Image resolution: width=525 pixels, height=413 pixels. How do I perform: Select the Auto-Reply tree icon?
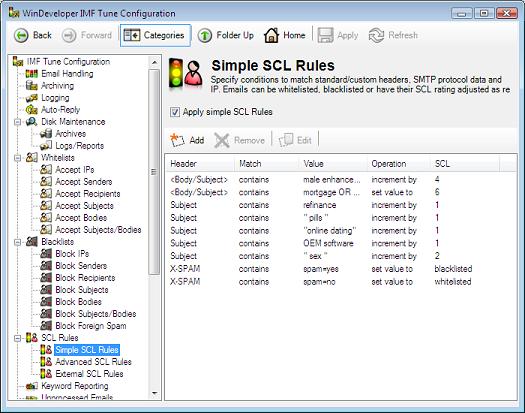32,110
